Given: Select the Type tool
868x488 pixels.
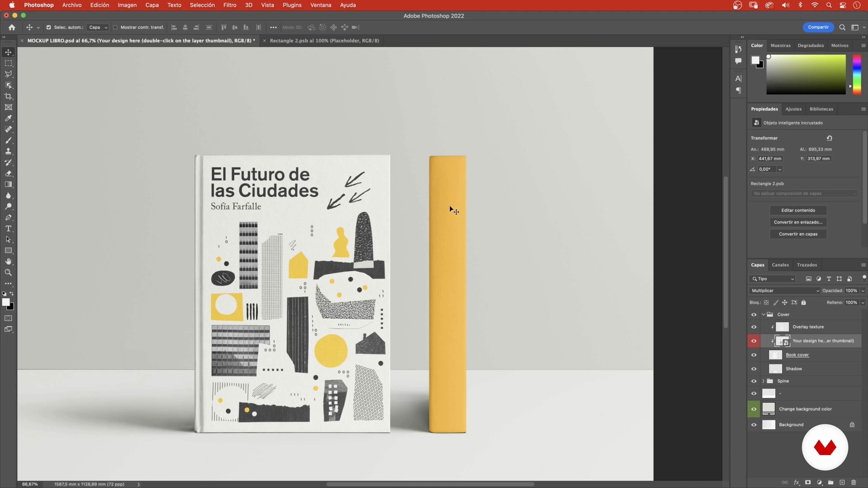Looking at the screenshot, I should pyautogui.click(x=8, y=229).
